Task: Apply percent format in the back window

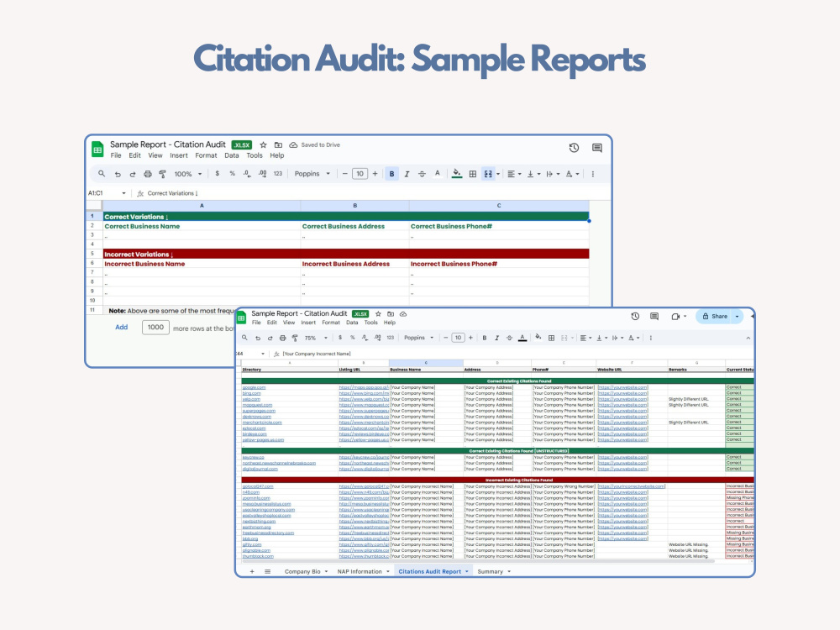Action: coord(232,174)
